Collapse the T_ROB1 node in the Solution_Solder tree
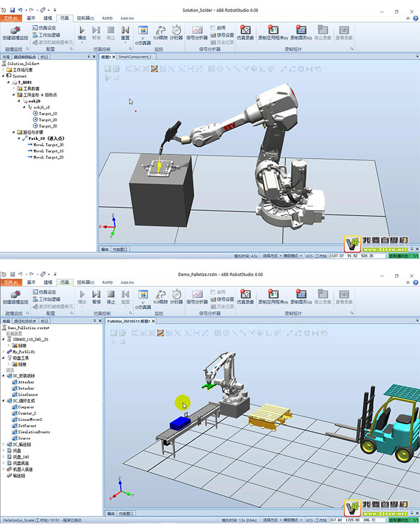 tap(9, 82)
